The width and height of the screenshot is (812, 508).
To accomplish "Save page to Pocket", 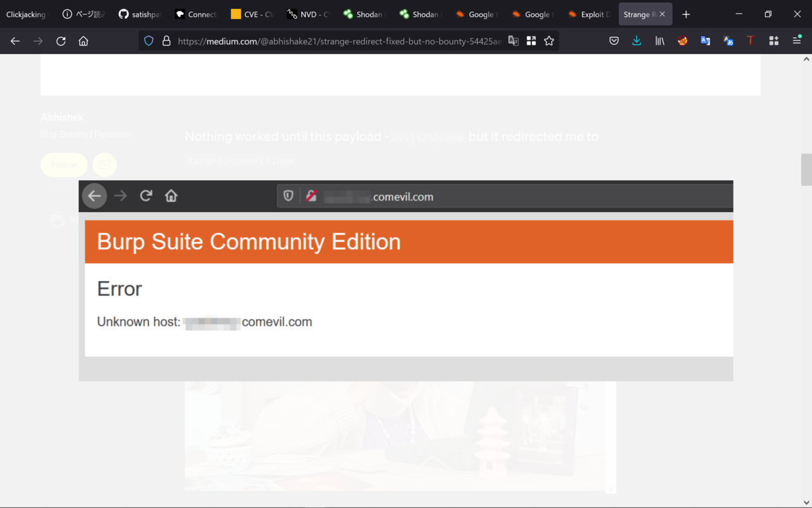I will [x=614, y=41].
